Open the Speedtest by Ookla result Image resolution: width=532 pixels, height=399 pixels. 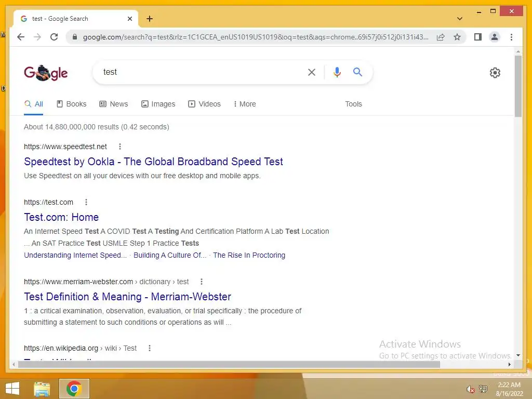tap(153, 162)
